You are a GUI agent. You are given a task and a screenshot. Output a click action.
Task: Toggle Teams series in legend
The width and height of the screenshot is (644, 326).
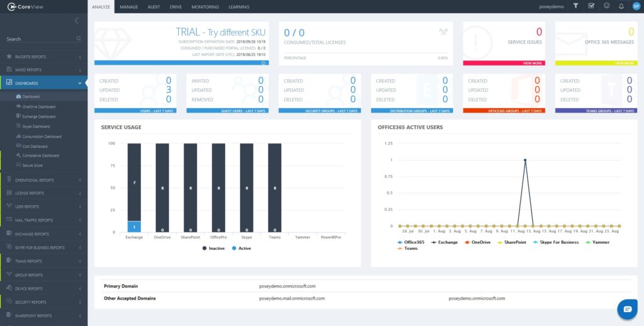click(408, 249)
